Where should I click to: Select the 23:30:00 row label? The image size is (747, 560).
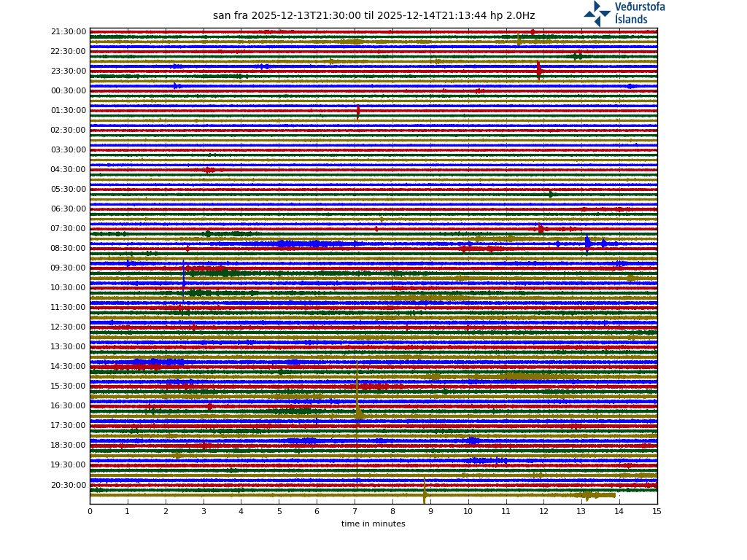69,71
